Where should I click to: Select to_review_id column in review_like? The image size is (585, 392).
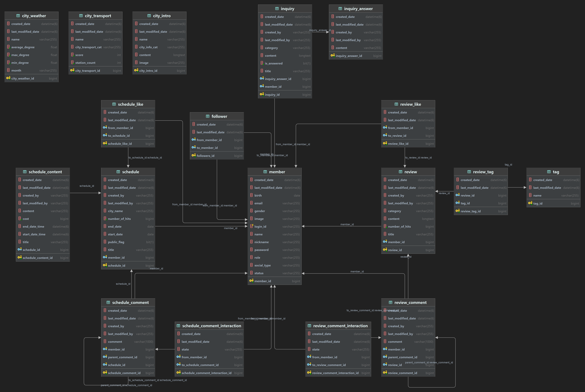(408, 136)
